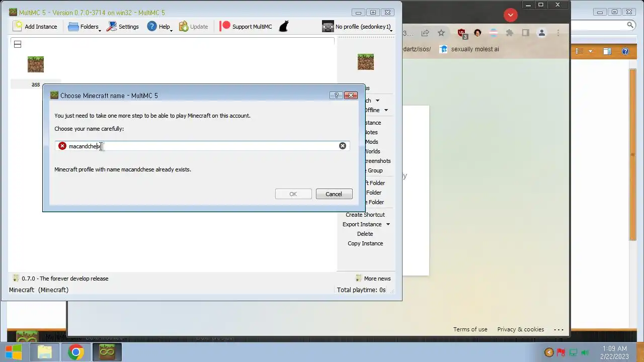Click the Explorer change view icon
The image size is (644, 362).
(x=579, y=51)
